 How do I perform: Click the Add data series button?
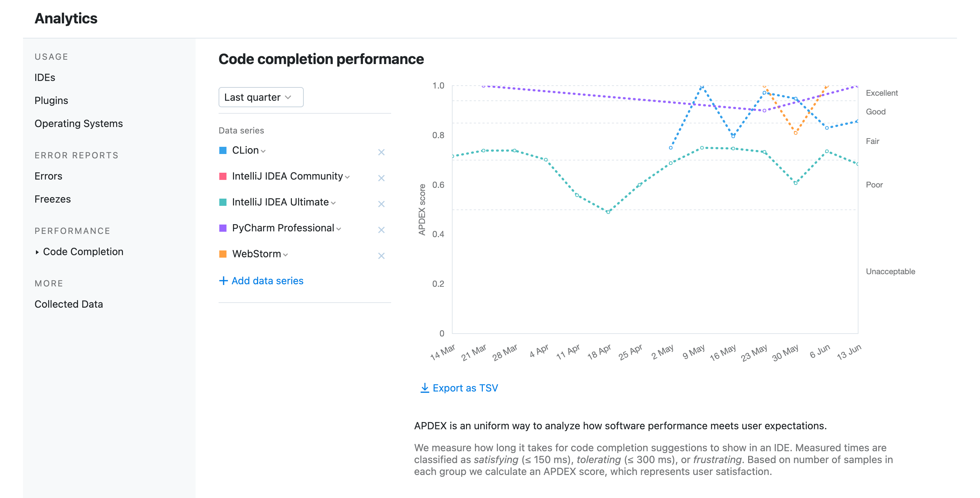pos(262,280)
